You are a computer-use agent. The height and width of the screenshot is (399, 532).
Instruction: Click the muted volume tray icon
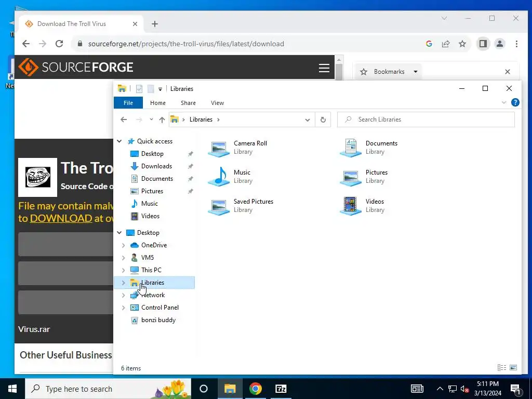(x=464, y=389)
